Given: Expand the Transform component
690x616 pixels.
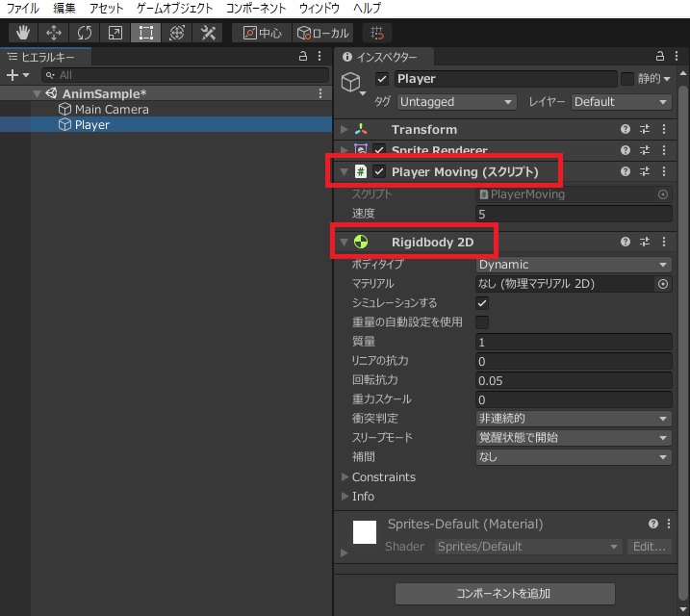Looking at the screenshot, I should [345, 129].
